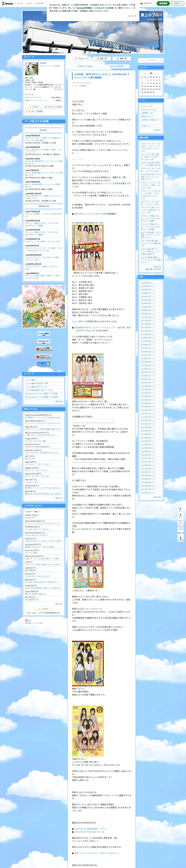Open 一覧を見る under 月別 archive
The height and width of the screenshot is (868, 186).
click(157, 497)
